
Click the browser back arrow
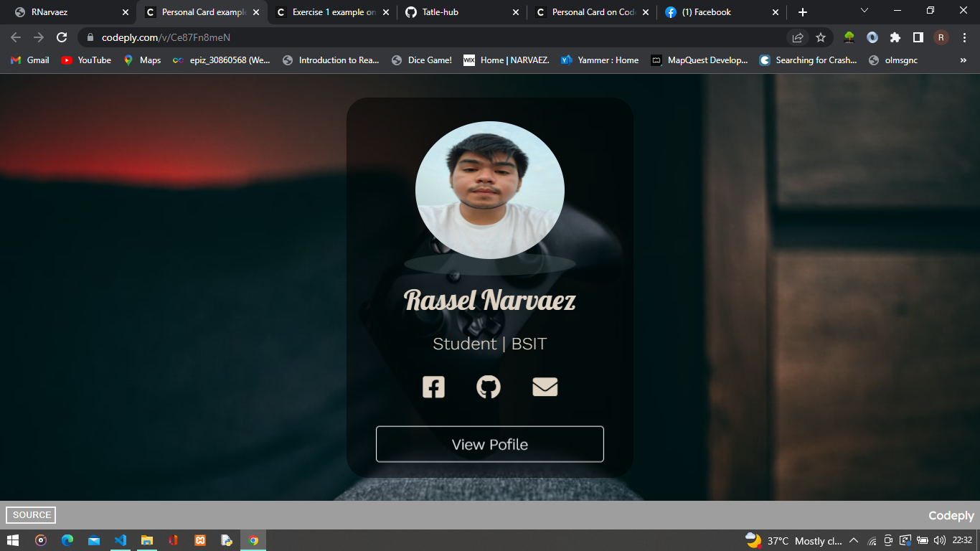coord(16,37)
